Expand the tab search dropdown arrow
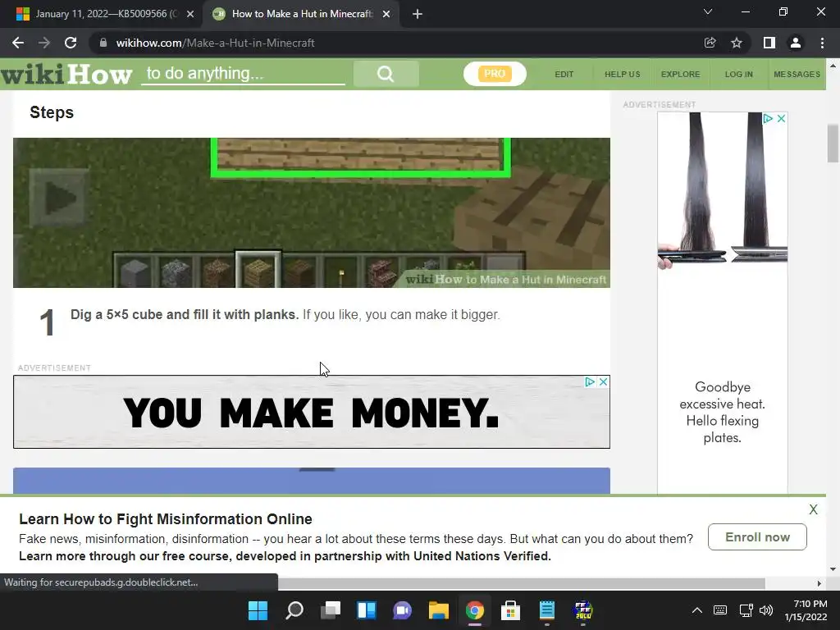The image size is (840, 630). 708,11
